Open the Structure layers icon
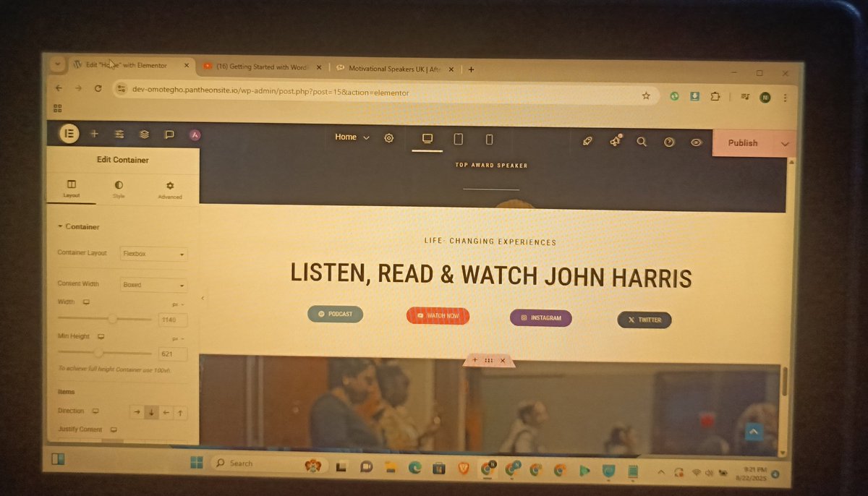The width and height of the screenshot is (868, 496). point(144,134)
